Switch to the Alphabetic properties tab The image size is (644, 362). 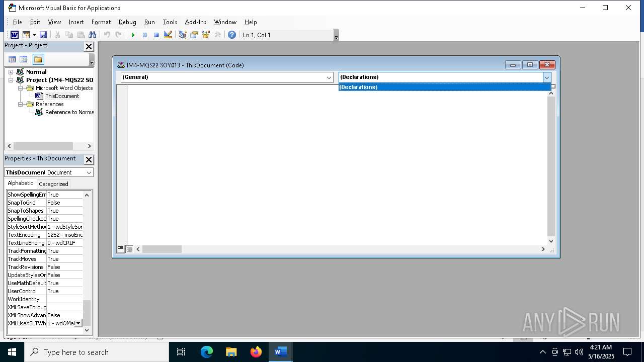[x=21, y=184]
